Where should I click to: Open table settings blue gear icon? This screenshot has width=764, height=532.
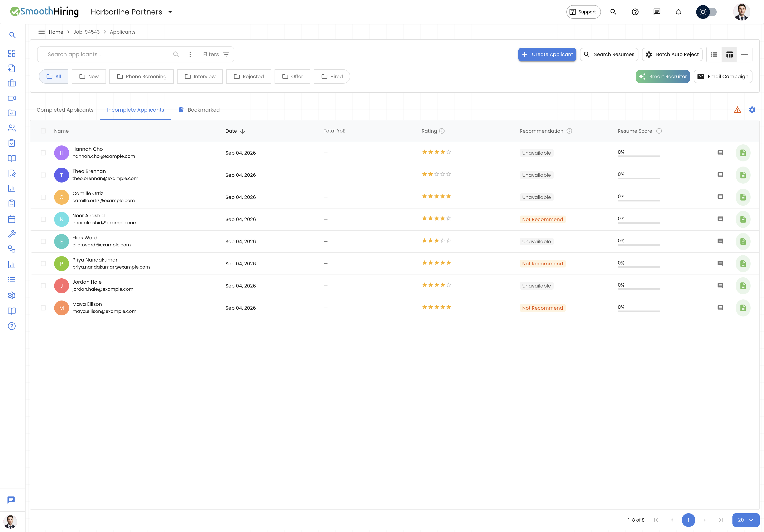coord(752,110)
